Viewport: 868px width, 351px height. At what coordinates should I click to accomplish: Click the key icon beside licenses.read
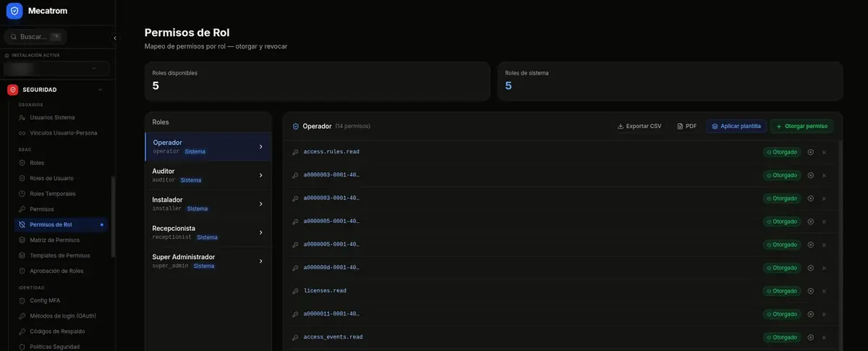[x=295, y=291]
